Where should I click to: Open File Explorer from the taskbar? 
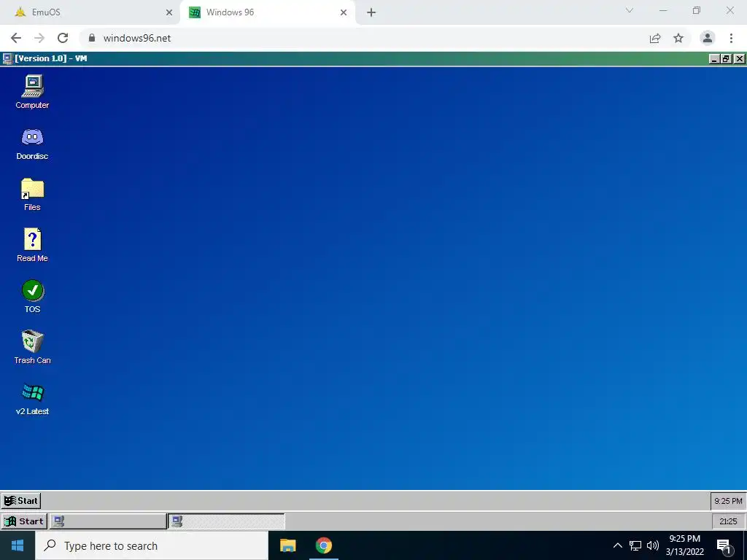click(x=287, y=545)
